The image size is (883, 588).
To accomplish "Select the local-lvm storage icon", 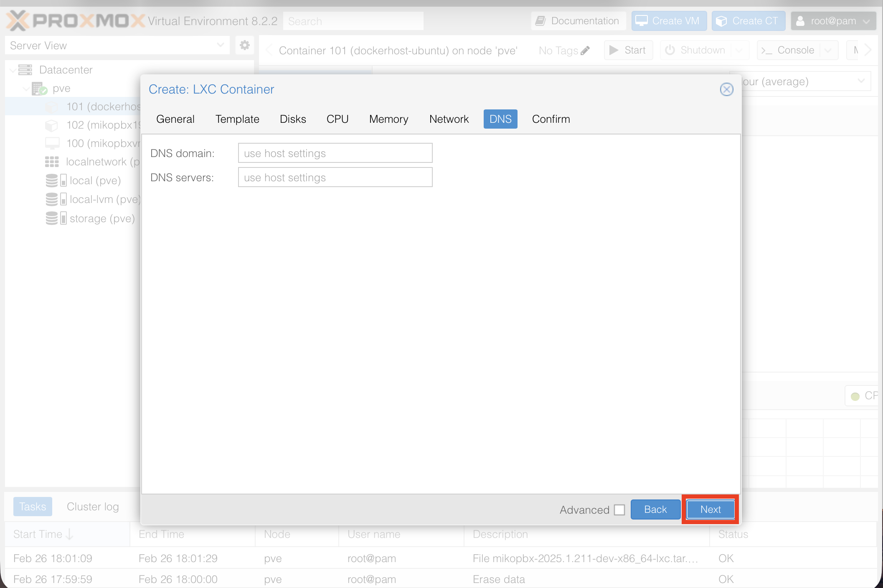I will pos(52,199).
